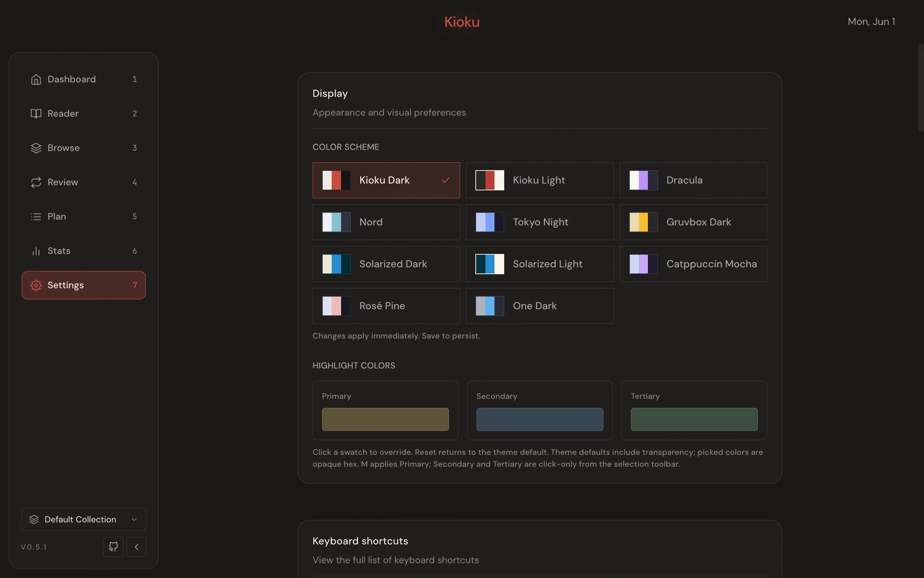Apply the Catppuccin Mocha color scheme
The image size is (924, 578).
[x=693, y=264]
